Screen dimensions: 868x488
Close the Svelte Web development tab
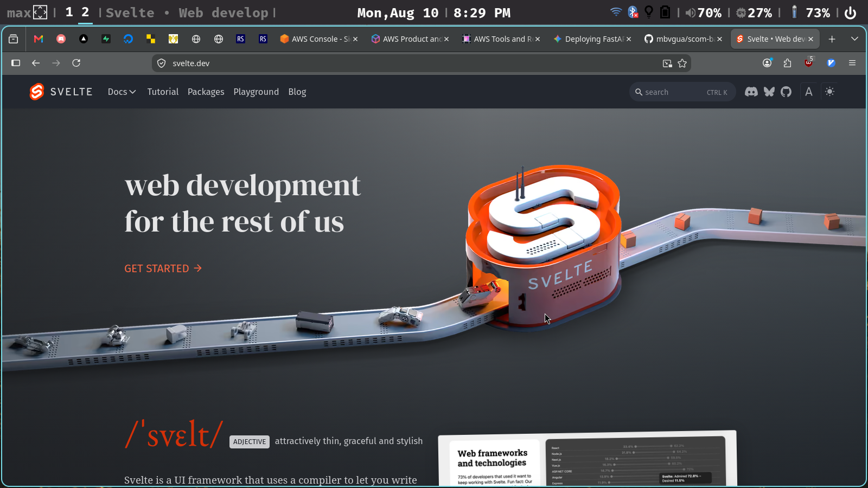[810, 39]
